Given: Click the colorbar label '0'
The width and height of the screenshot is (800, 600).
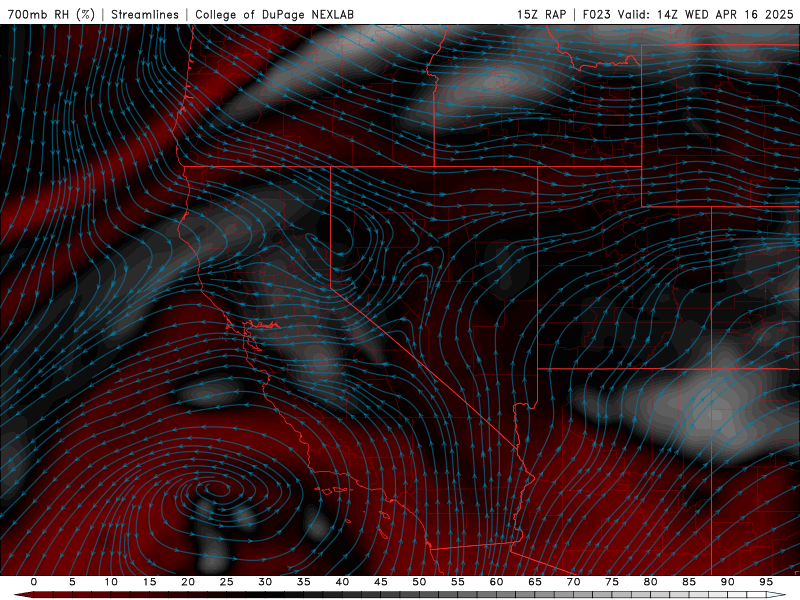Looking at the screenshot, I should pos(34,582).
